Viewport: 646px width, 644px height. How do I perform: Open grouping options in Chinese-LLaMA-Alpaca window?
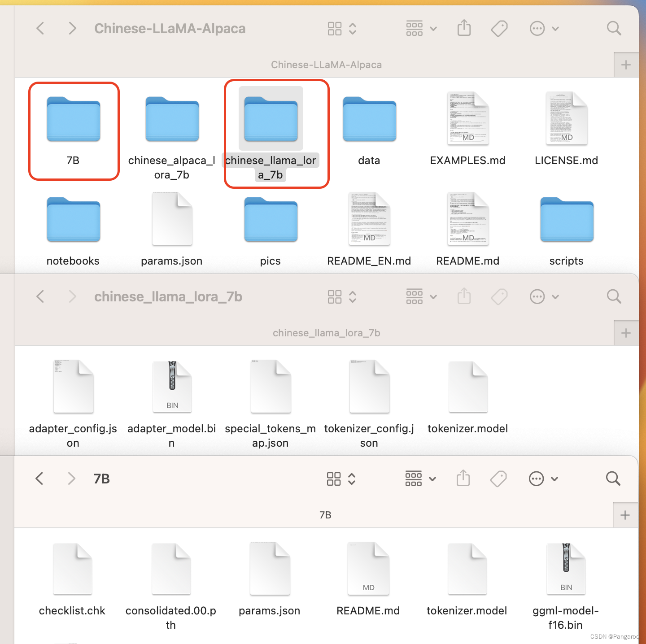421,29
